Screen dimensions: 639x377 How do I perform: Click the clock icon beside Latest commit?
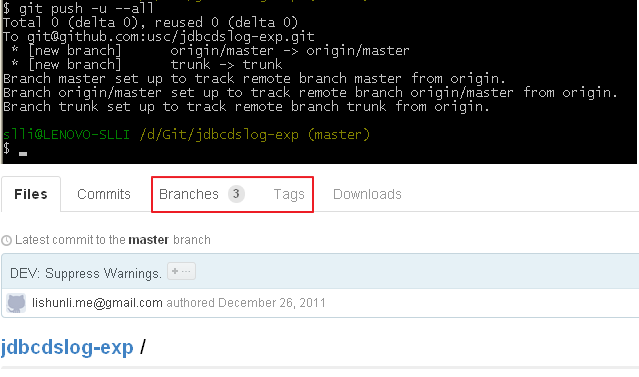7,240
